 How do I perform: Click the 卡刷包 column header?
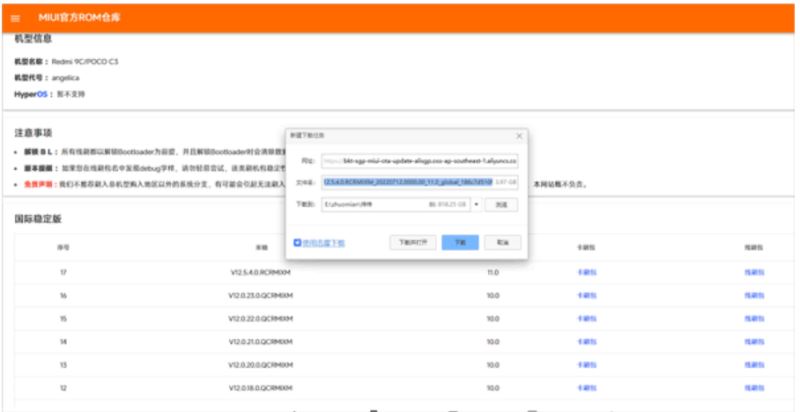pos(587,247)
